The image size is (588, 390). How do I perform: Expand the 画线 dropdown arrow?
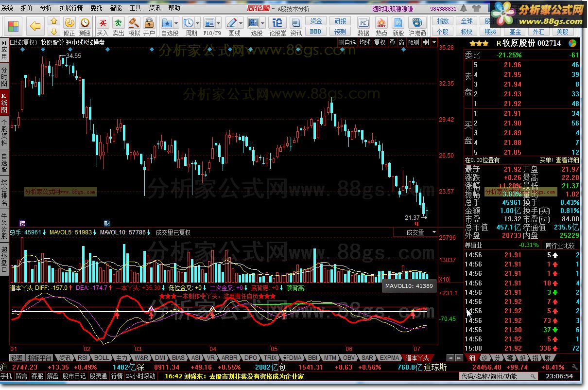(241, 23)
